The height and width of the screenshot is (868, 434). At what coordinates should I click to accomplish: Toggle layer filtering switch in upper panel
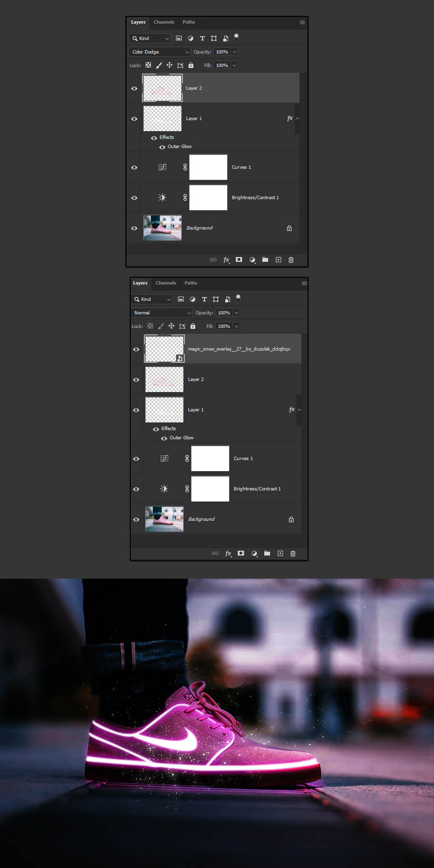(236, 38)
